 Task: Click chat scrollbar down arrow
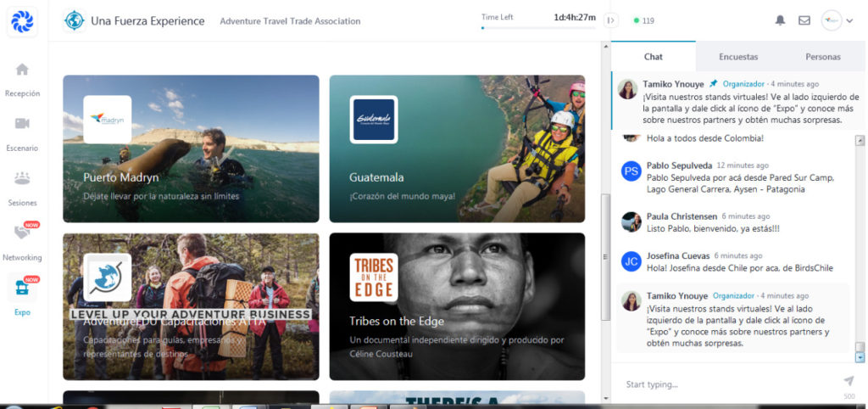tap(860, 358)
